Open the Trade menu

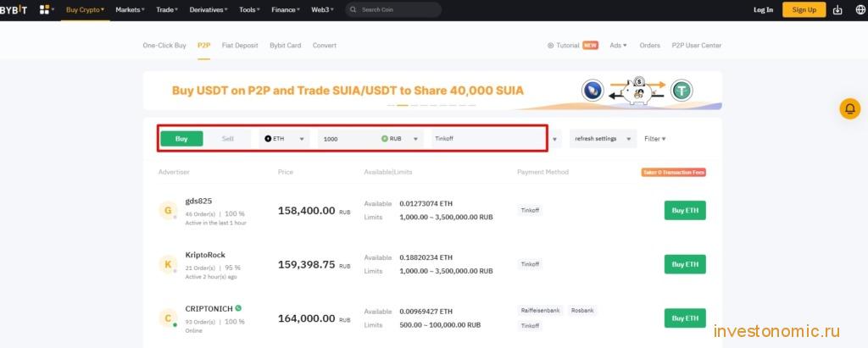point(167,10)
